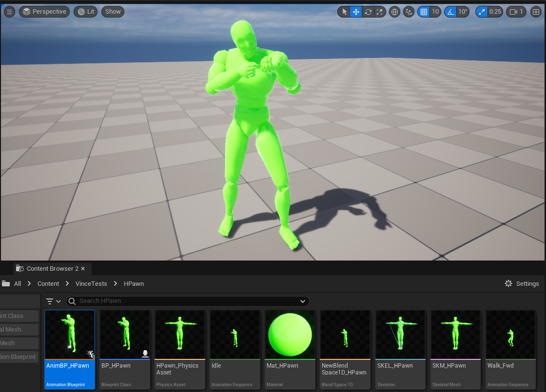The height and width of the screenshot is (392, 546).
Task: Select the Translate move tool
Action: (x=356, y=12)
